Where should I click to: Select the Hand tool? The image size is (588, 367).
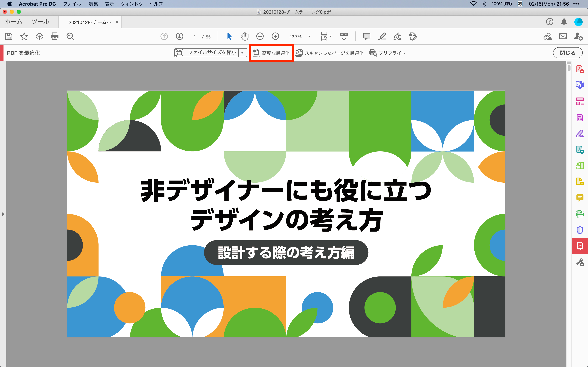coord(245,36)
